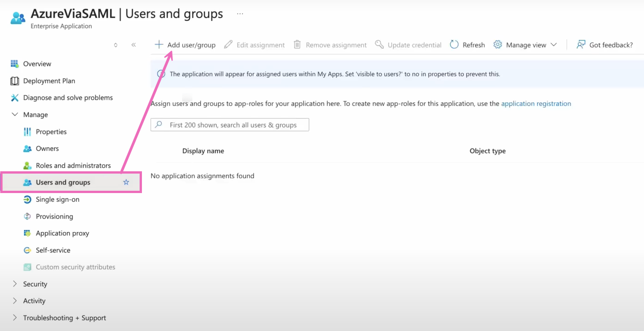The width and height of the screenshot is (644, 331).
Task: Open the Manage view dropdown arrow
Action: click(x=553, y=45)
